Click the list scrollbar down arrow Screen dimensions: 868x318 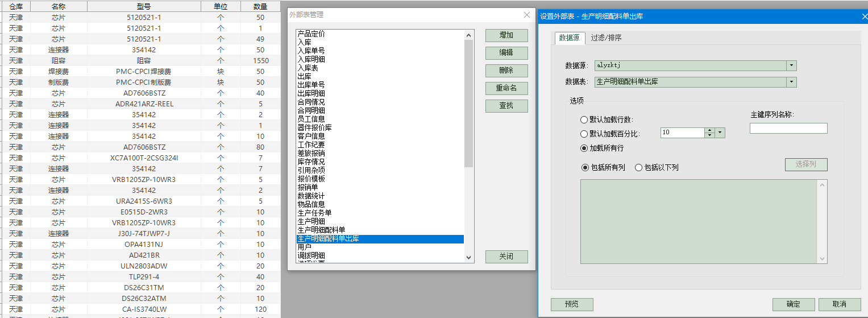click(x=469, y=257)
